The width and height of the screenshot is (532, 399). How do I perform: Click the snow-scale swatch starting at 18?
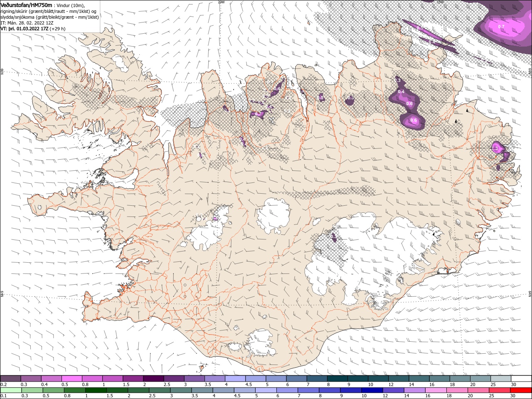click(x=460, y=379)
